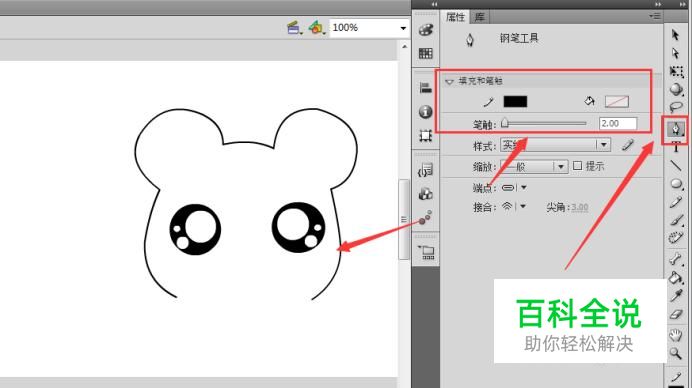Open the Swatches grid panel icon
This screenshot has width=692, height=388.
(x=426, y=54)
